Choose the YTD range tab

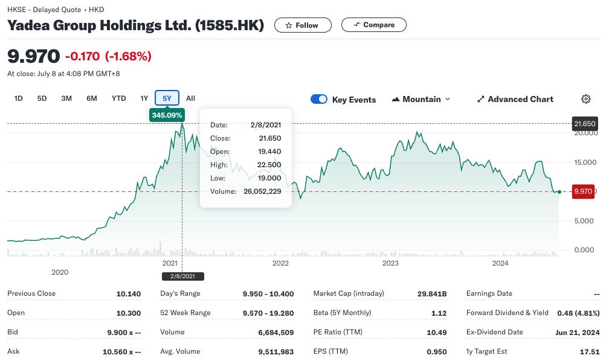(x=119, y=98)
